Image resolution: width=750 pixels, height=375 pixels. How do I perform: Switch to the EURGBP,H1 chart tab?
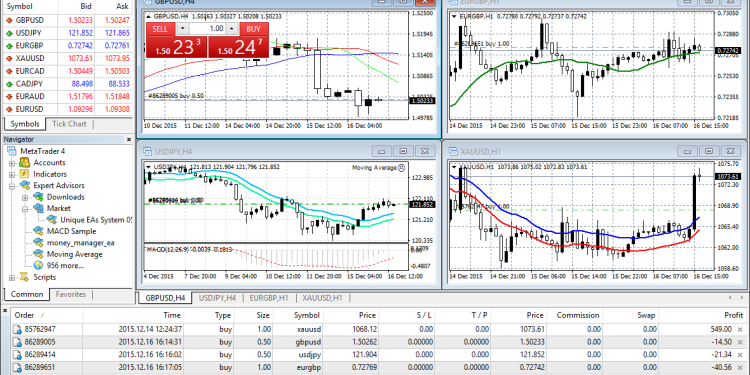(269, 298)
